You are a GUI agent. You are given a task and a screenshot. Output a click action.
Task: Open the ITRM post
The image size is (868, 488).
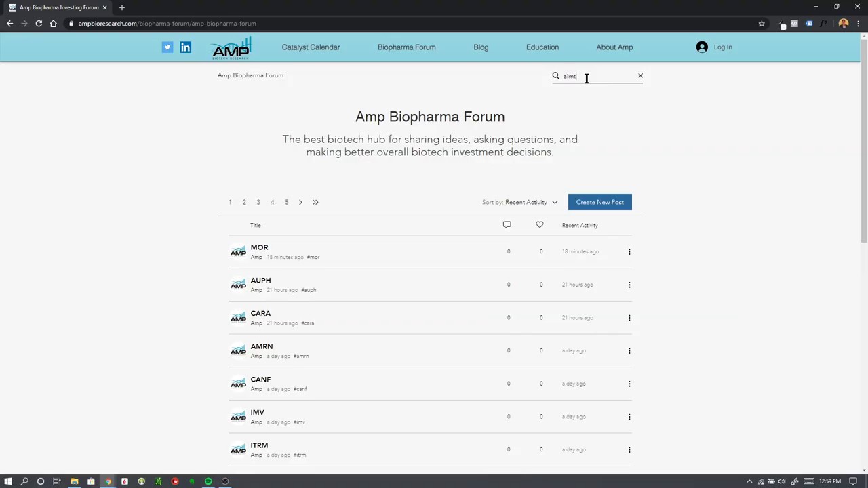click(x=259, y=445)
